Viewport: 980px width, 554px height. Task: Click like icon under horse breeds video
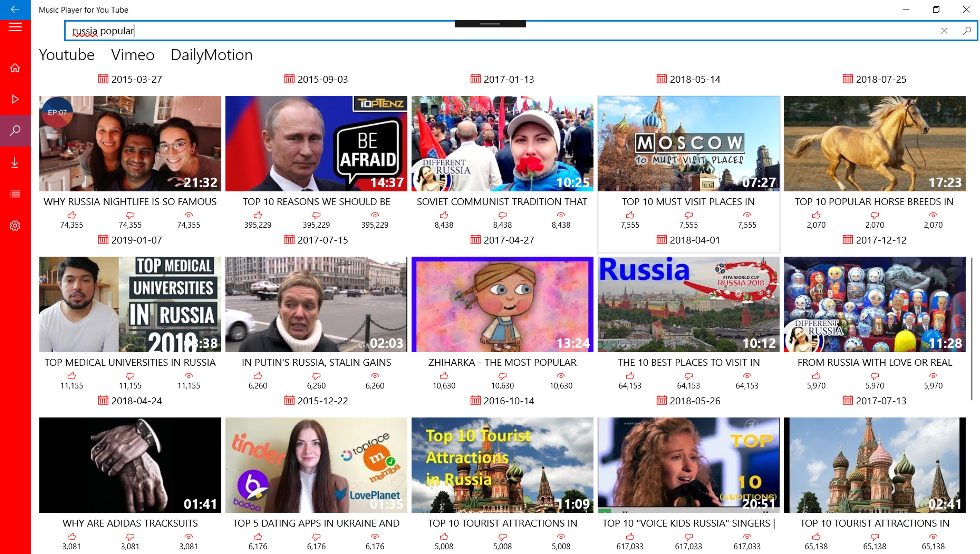click(816, 215)
